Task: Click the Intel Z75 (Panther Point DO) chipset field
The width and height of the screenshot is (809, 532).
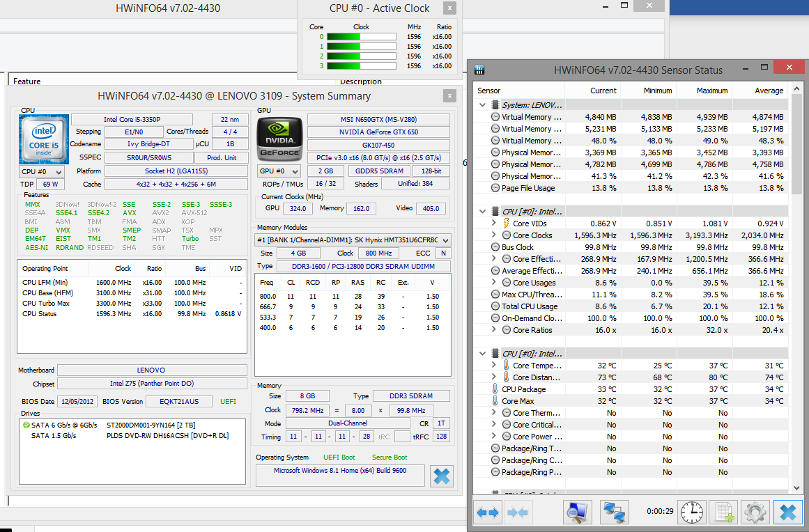Action: [x=152, y=384]
